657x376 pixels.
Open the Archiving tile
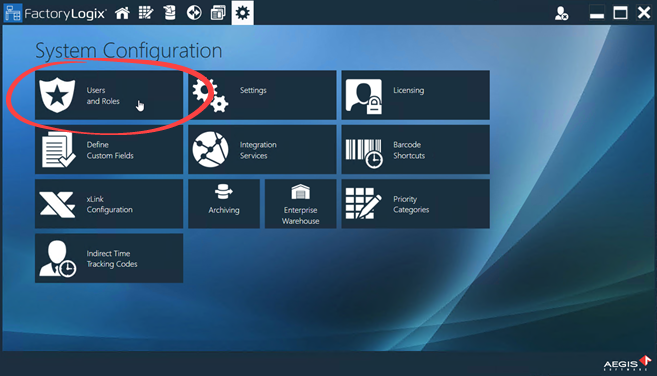point(224,204)
